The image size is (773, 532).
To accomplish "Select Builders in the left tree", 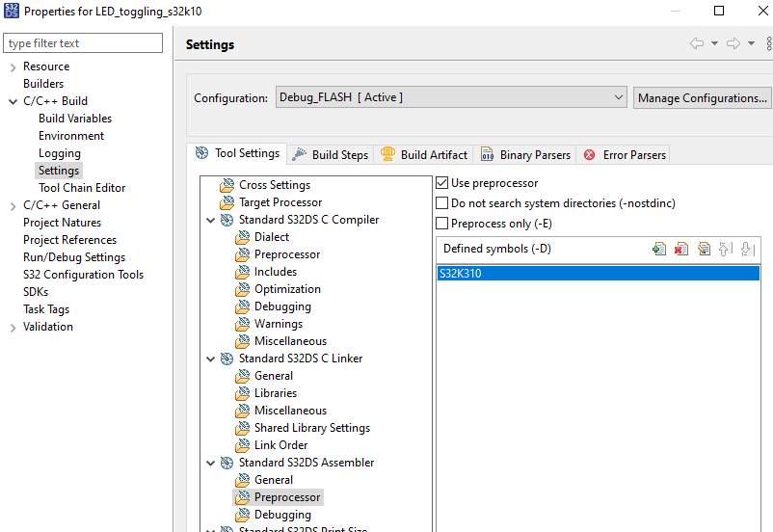I will 43,84.
